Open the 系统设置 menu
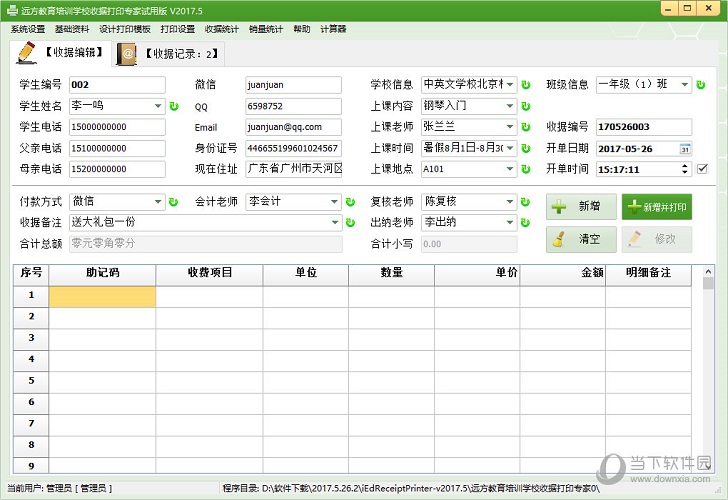The height and width of the screenshot is (500, 728). [28, 29]
